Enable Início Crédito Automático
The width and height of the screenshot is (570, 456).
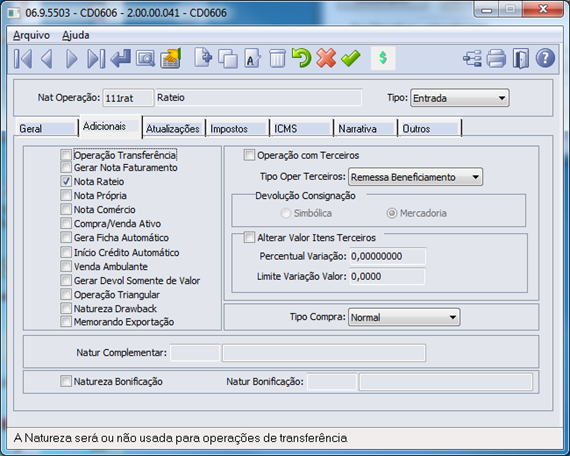[66, 252]
